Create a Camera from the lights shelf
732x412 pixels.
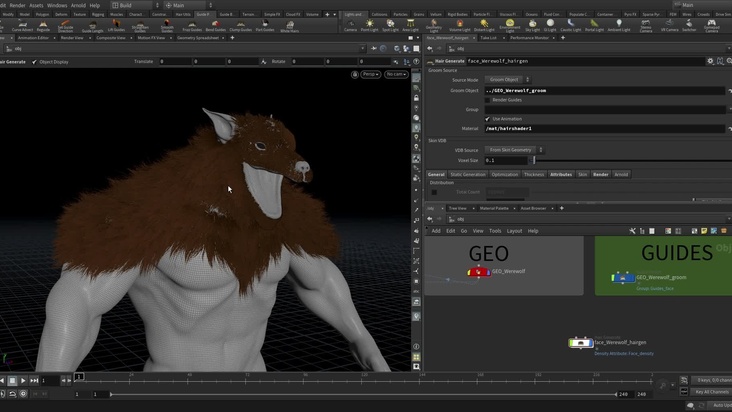click(350, 26)
